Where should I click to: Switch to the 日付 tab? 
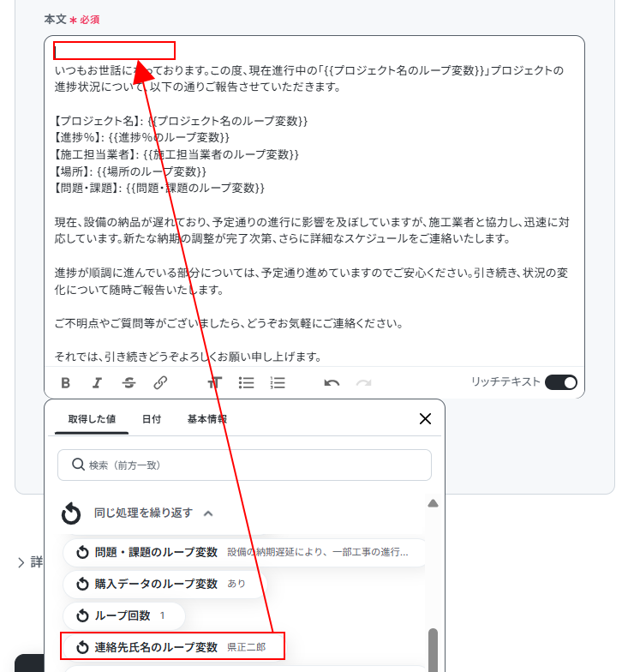(152, 419)
